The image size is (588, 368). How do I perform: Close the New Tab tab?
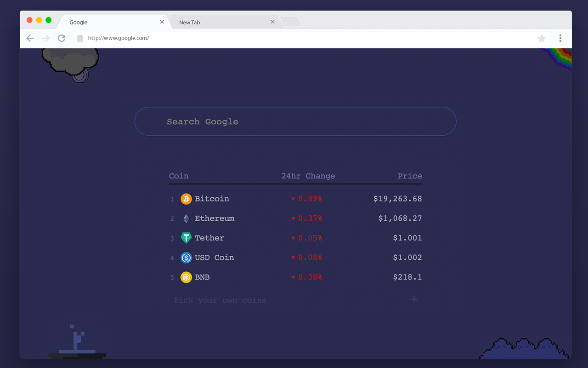(272, 22)
